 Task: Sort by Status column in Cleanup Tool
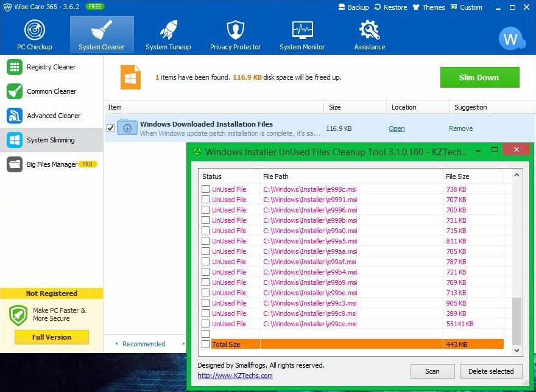click(x=230, y=177)
